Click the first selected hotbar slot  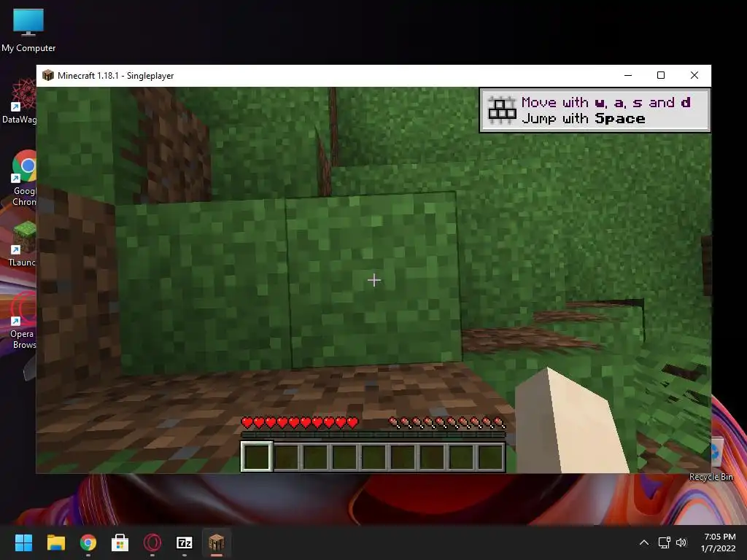point(257,456)
